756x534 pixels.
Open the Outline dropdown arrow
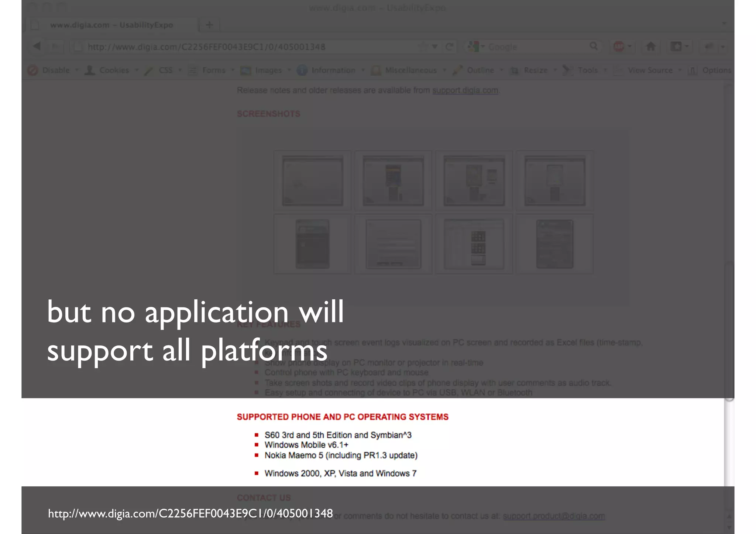[x=501, y=70]
